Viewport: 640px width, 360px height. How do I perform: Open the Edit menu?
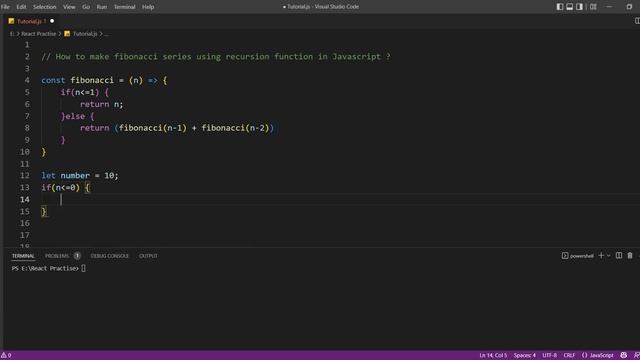[x=21, y=7]
